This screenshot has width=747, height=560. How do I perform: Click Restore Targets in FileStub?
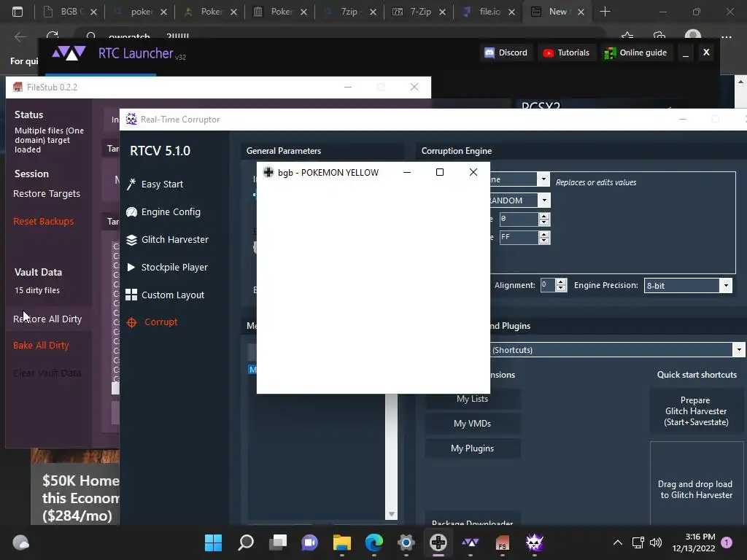coord(47,194)
